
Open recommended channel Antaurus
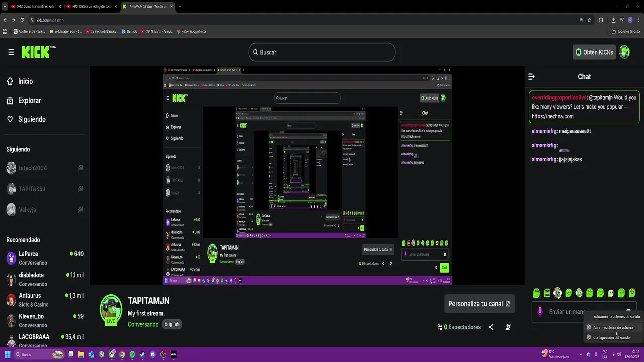(44, 300)
